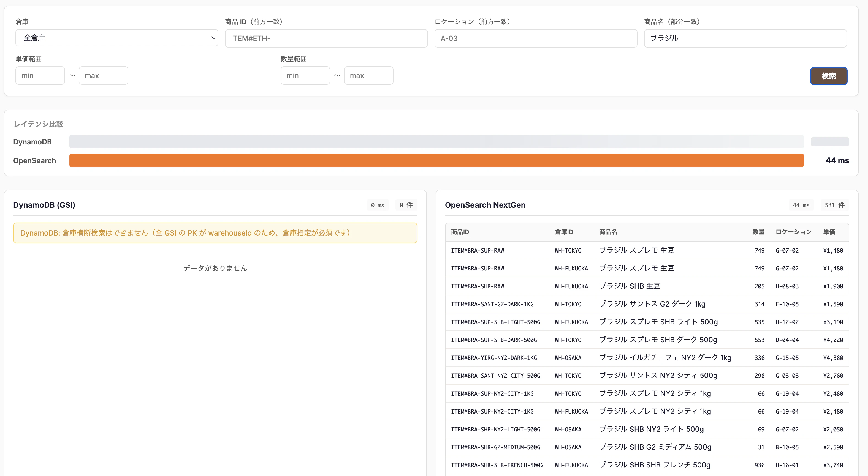Click the ITEM#BRA-SHB-G2-MEDIUM-500G item ID
Image resolution: width=868 pixels, height=476 pixels.
(x=496, y=447)
